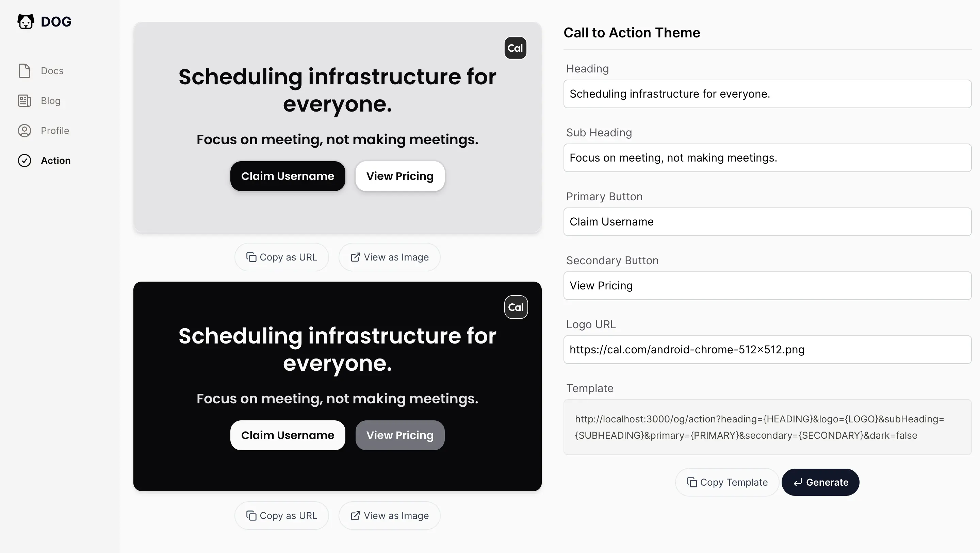Edit the Secondary Button text field
The image size is (980, 553).
point(767,286)
